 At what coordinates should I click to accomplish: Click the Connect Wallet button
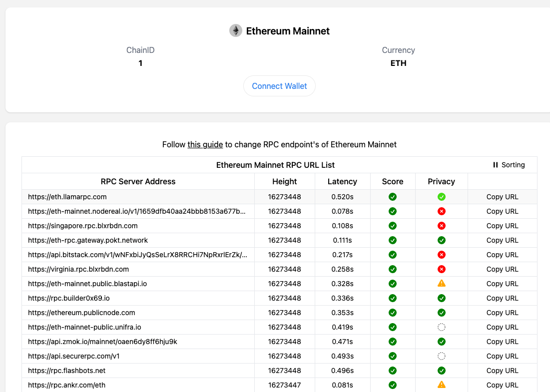pos(279,86)
